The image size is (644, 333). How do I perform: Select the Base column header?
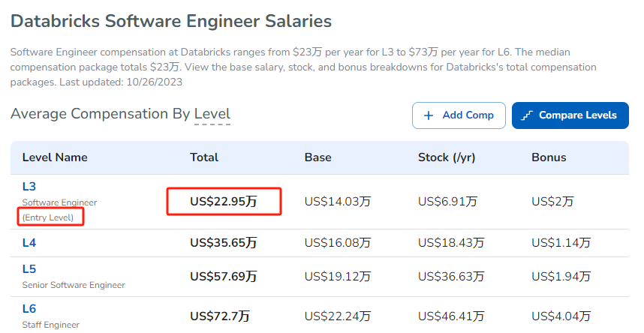coord(318,157)
